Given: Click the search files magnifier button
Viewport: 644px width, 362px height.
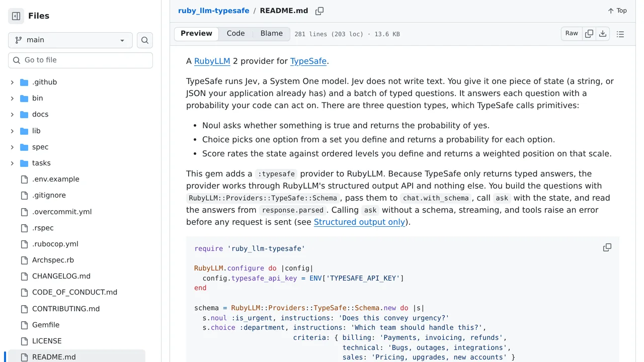Looking at the screenshot, I should tap(145, 40).
